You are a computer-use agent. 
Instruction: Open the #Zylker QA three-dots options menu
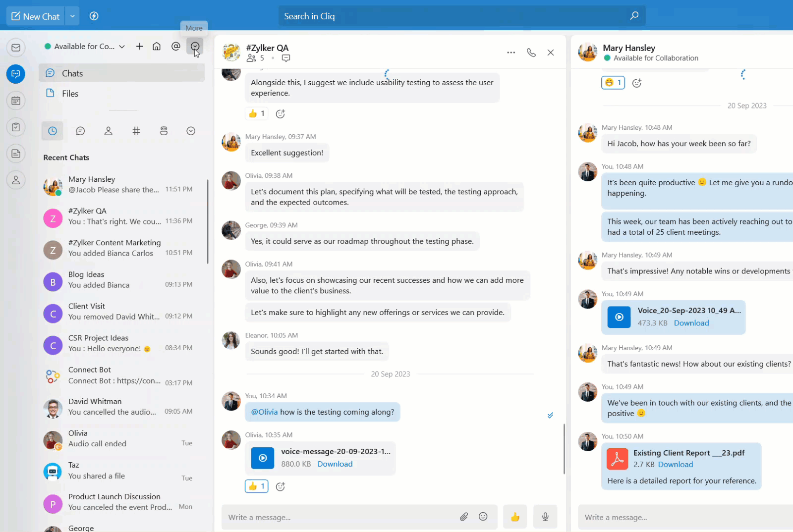click(511, 53)
